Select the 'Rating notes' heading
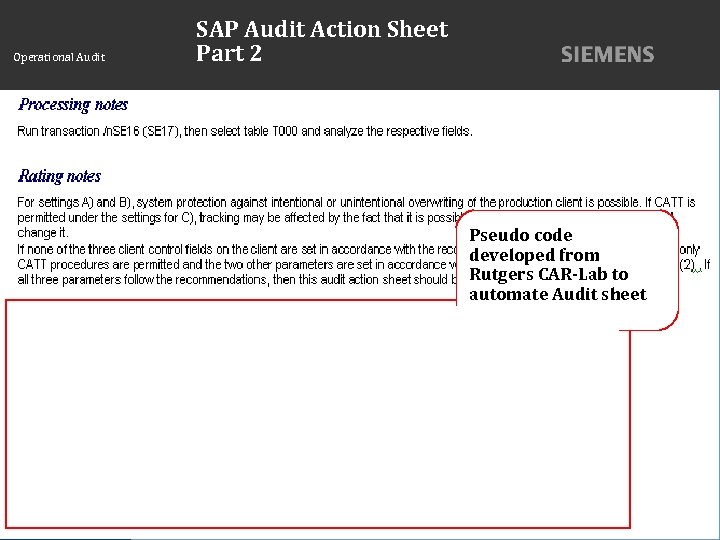The height and width of the screenshot is (540, 720). click(59, 176)
